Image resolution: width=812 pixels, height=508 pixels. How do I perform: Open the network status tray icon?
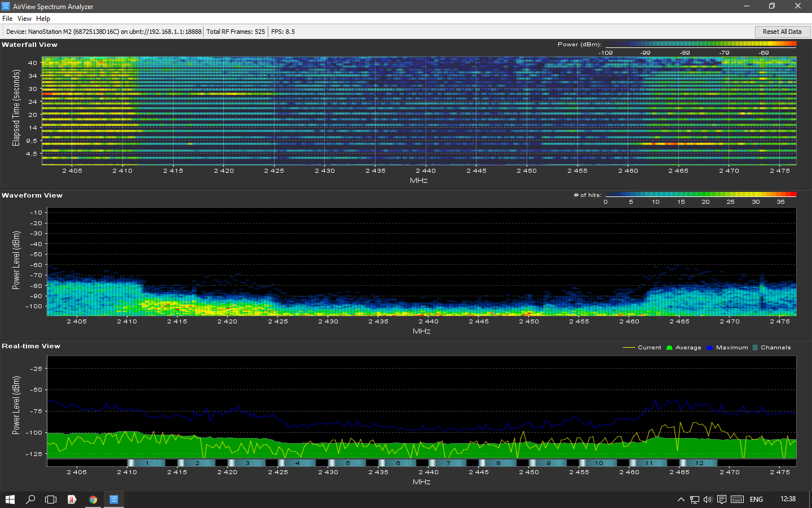click(694, 500)
